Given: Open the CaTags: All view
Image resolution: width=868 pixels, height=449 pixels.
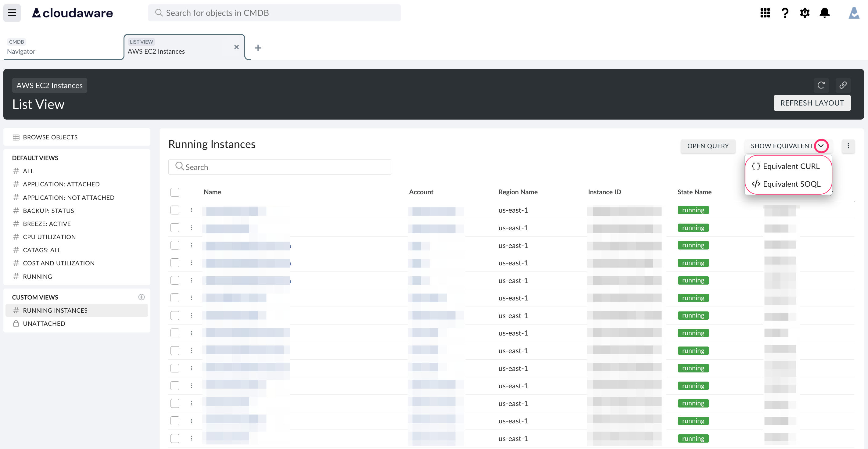Looking at the screenshot, I should click(x=77, y=250).
